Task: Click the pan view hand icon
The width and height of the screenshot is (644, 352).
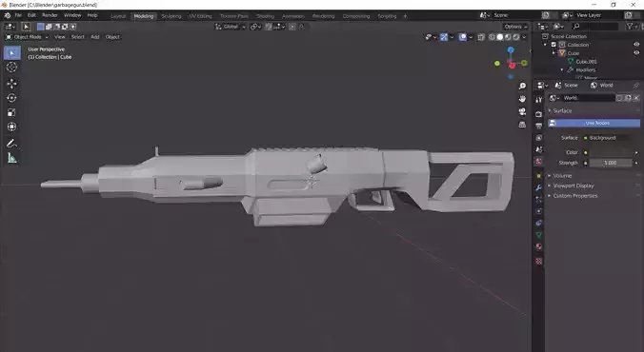Action: 522,99
